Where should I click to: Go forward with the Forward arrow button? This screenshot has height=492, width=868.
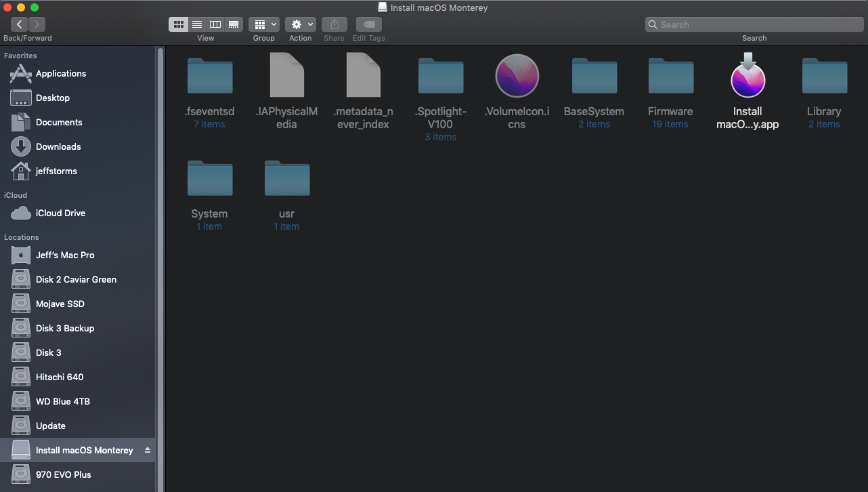(37, 24)
